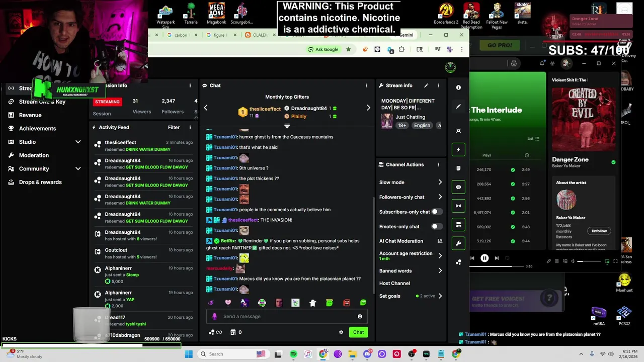The width and height of the screenshot is (644, 362).
Task: Open Channel Actions three-dot menu
Action: [438, 164]
